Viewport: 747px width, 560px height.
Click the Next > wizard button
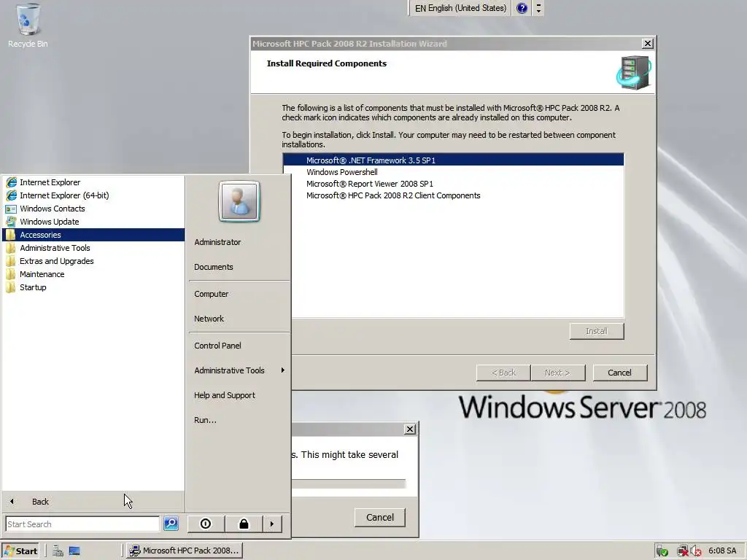click(558, 373)
